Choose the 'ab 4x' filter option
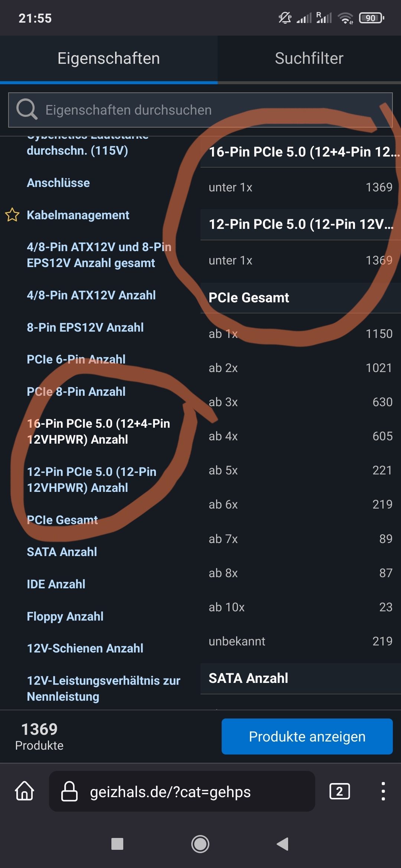The image size is (401, 868). point(300,436)
